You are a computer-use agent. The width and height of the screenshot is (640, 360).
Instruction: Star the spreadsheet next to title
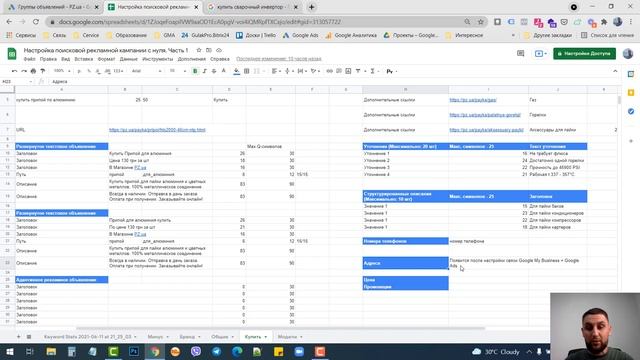(x=199, y=50)
